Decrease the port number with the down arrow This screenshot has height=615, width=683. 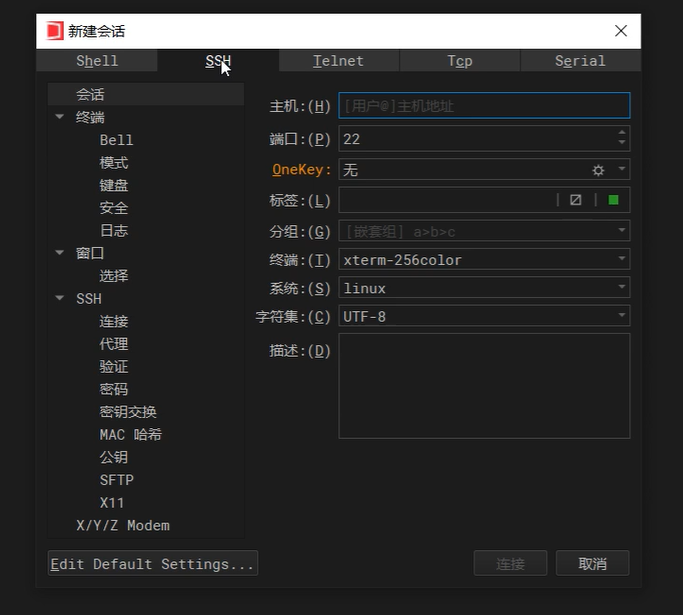(622, 142)
